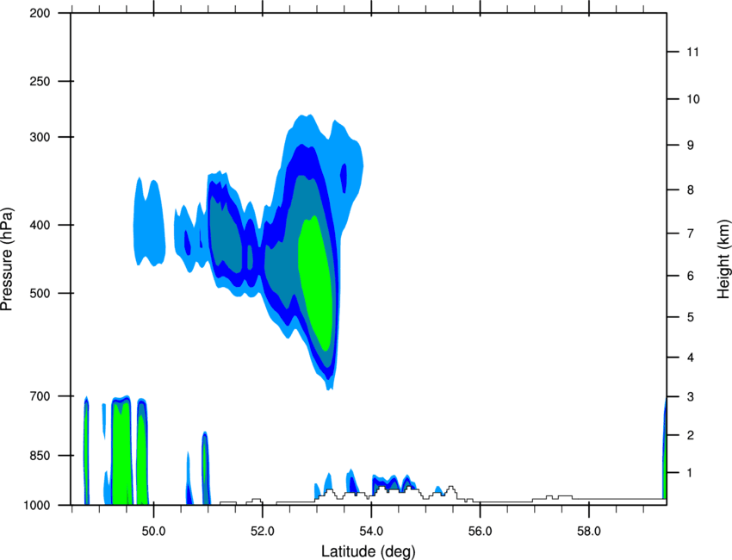Pick the 8 km height label
732x560 pixels.
(691, 190)
